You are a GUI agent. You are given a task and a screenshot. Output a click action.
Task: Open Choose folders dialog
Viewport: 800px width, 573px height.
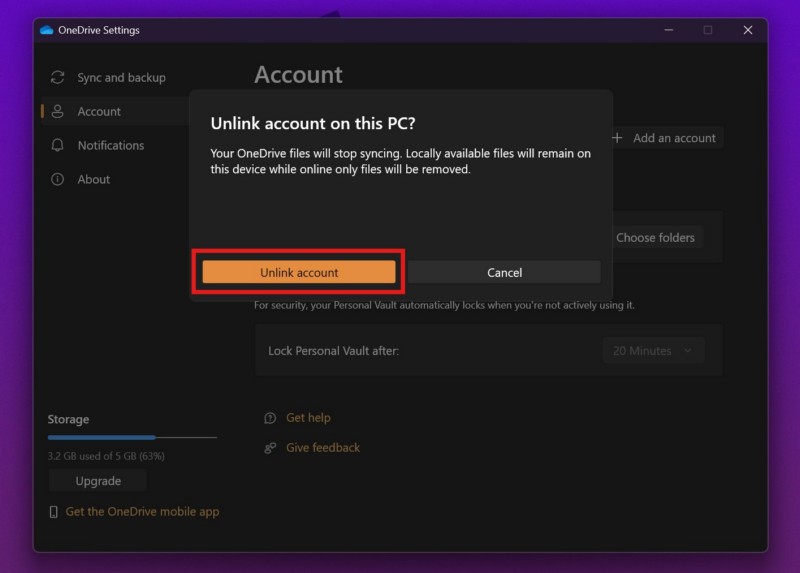tap(656, 237)
